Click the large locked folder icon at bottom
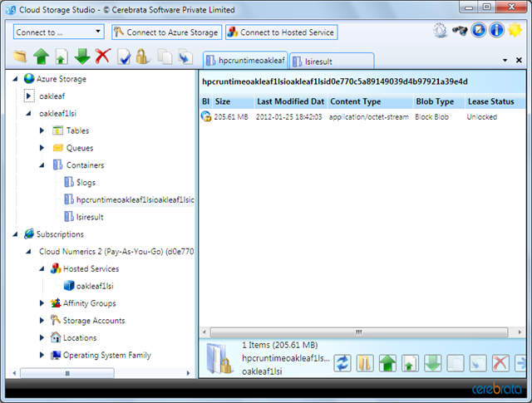The image size is (532, 403). click(219, 359)
